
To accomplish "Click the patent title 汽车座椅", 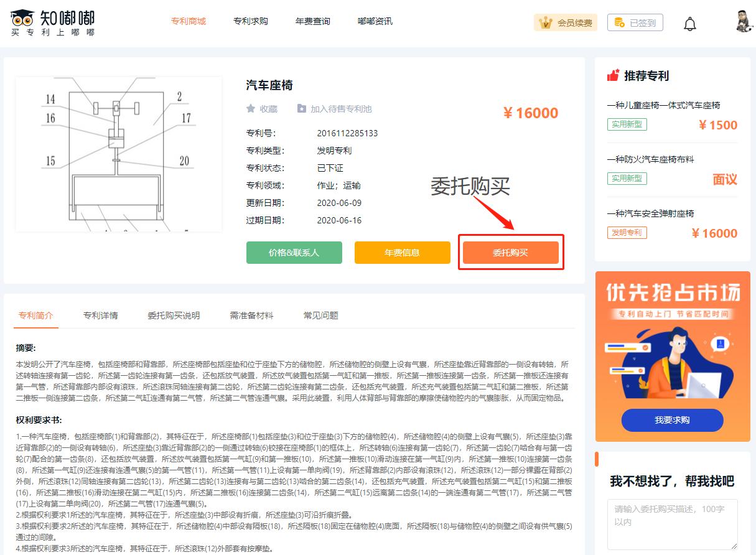I will coord(269,85).
